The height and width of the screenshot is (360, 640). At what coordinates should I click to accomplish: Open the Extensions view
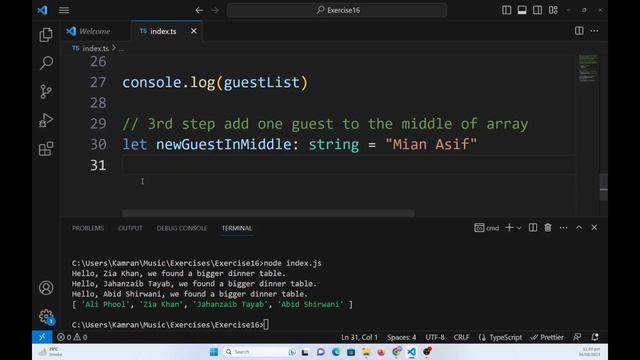[46, 149]
